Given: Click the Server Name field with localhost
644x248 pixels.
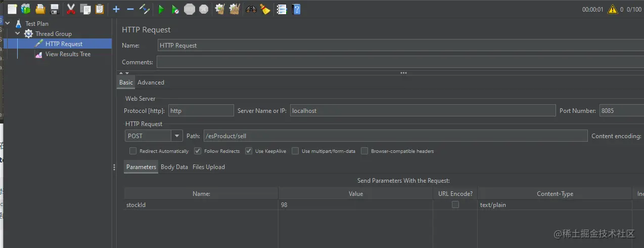Looking at the screenshot, I should click(423, 110).
